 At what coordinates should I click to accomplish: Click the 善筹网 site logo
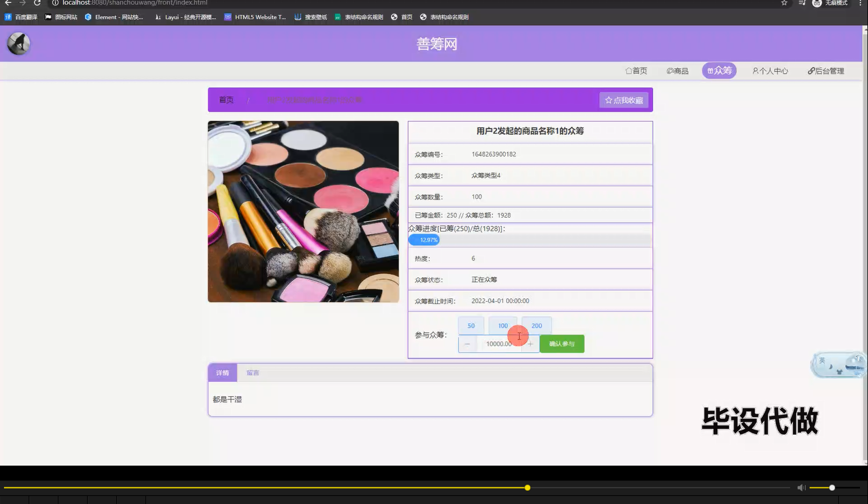18,43
